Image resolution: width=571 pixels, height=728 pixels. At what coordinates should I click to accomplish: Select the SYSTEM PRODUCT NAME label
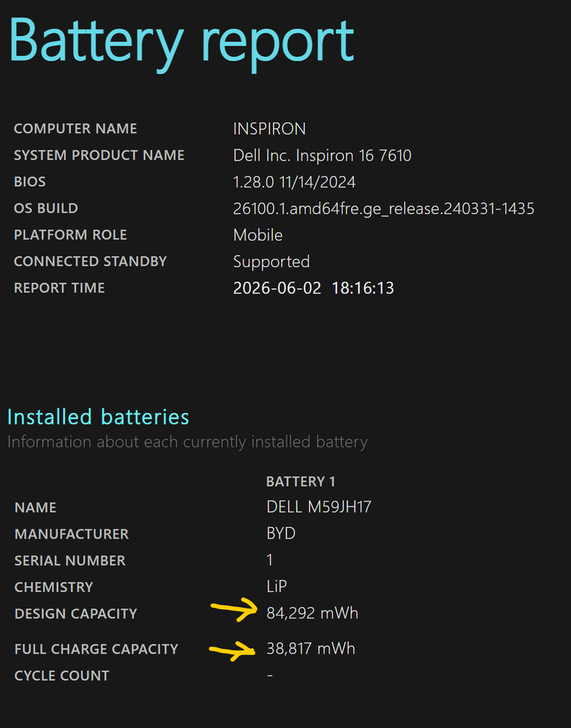(x=99, y=155)
